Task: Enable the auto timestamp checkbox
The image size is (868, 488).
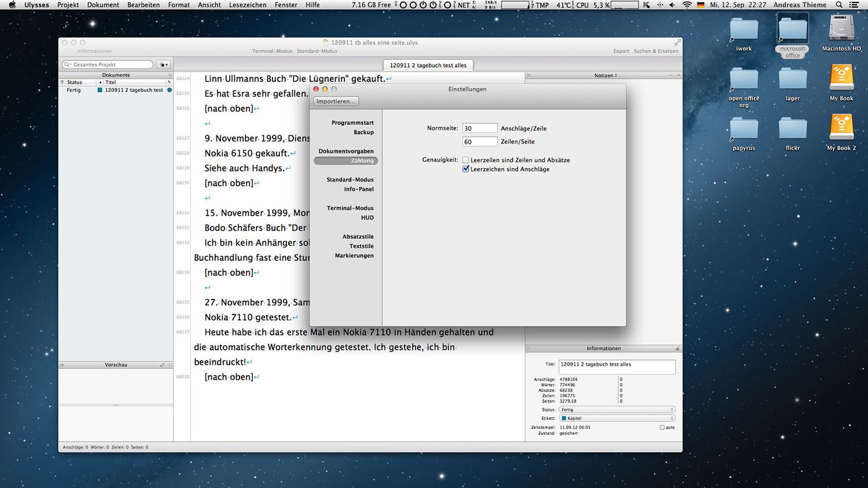Action: (662, 428)
